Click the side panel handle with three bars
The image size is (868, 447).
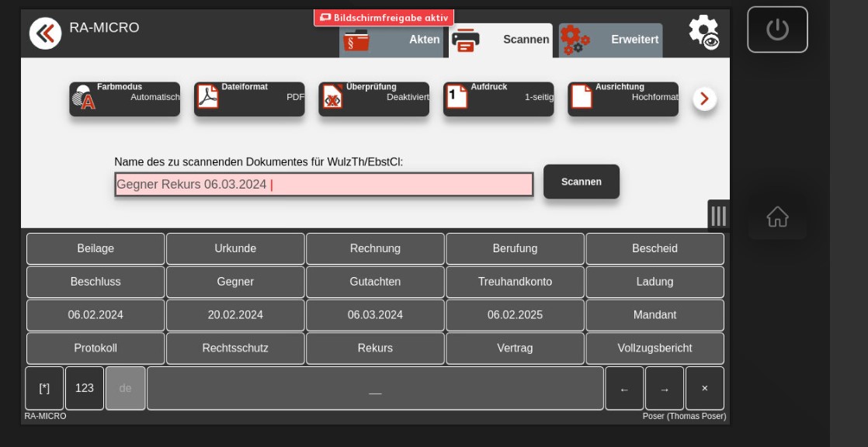pyautogui.click(x=718, y=216)
